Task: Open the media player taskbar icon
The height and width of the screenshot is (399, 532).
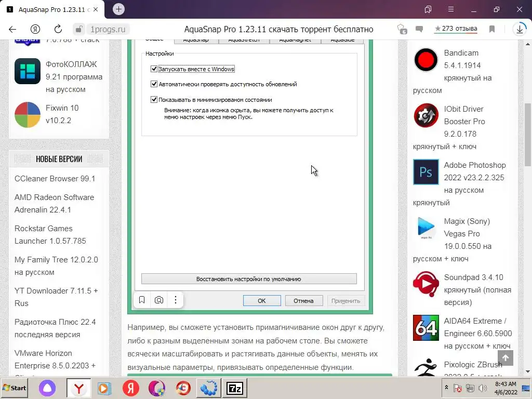Action: [x=104, y=388]
